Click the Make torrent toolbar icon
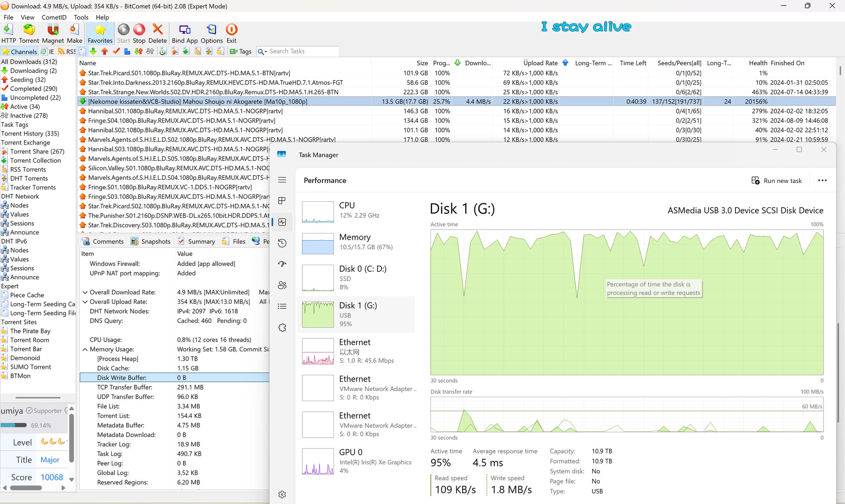The image size is (845, 504). [x=74, y=33]
